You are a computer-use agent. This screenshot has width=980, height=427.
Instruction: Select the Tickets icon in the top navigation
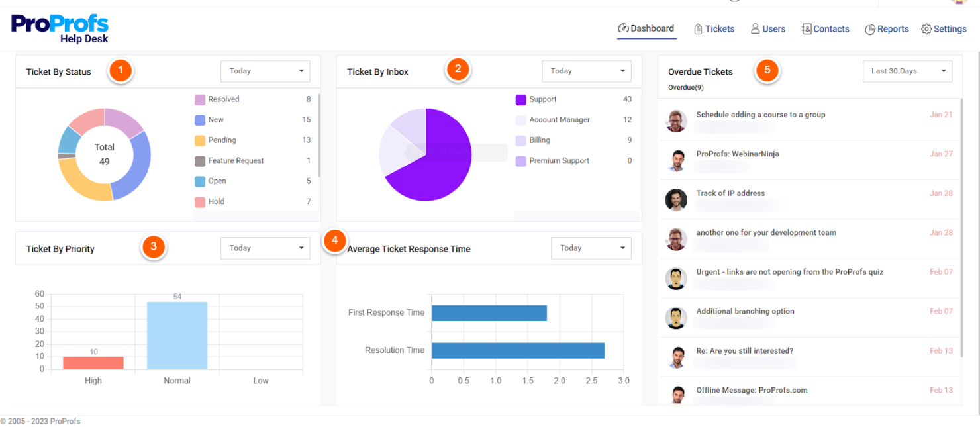(697, 28)
